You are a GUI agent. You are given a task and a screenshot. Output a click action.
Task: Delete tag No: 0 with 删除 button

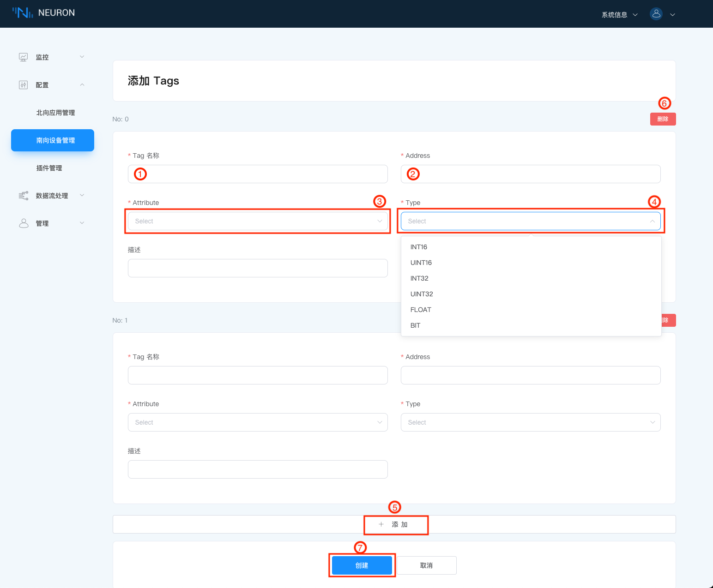click(x=663, y=119)
